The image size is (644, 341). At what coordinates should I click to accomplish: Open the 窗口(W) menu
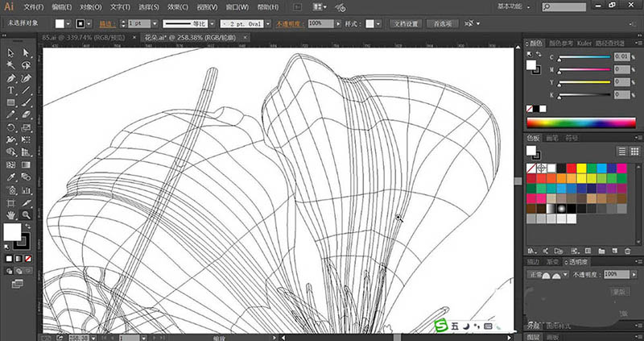tap(237, 7)
